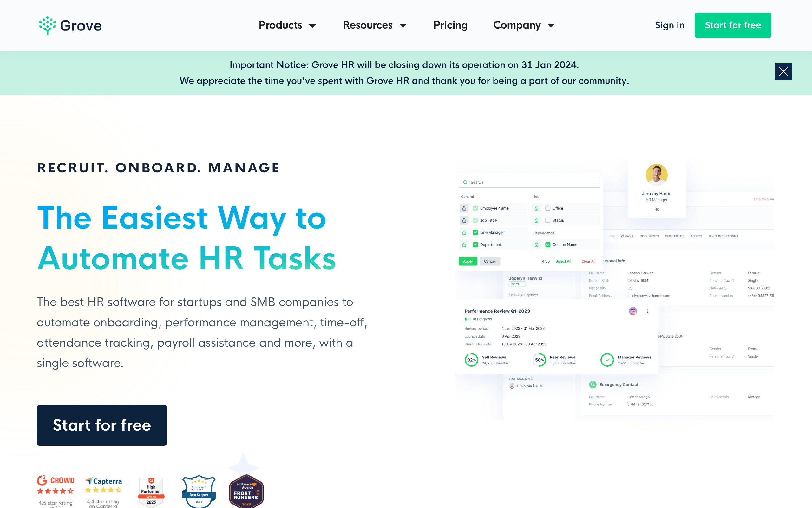Uncheck the Line Manager checkbox
812x508 pixels.
pyautogui.click(x=475, y=232)
